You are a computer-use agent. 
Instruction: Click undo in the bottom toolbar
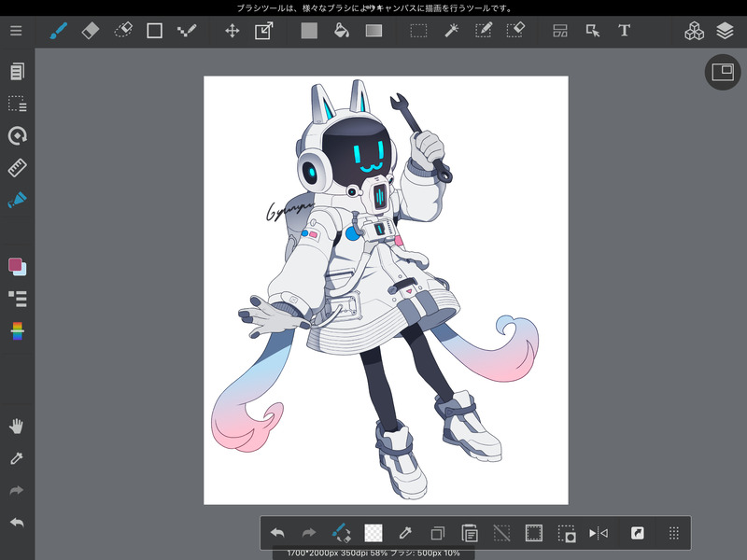[x=277, y=533]
